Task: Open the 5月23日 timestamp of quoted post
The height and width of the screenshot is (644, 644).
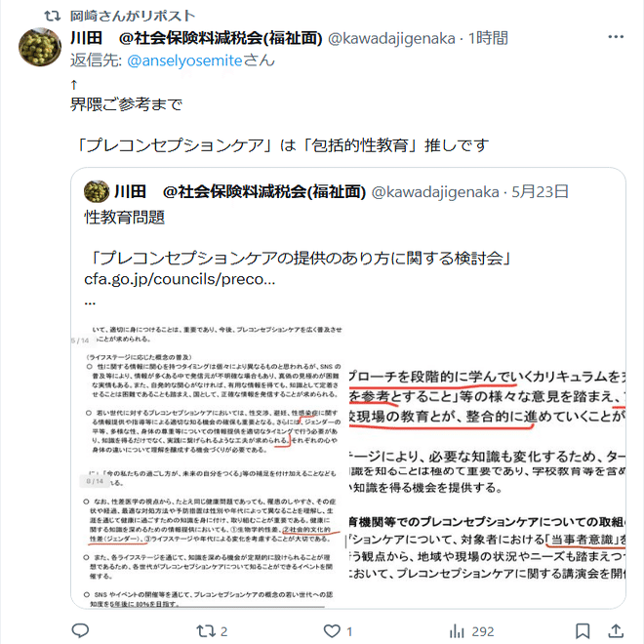Action: 540,192
